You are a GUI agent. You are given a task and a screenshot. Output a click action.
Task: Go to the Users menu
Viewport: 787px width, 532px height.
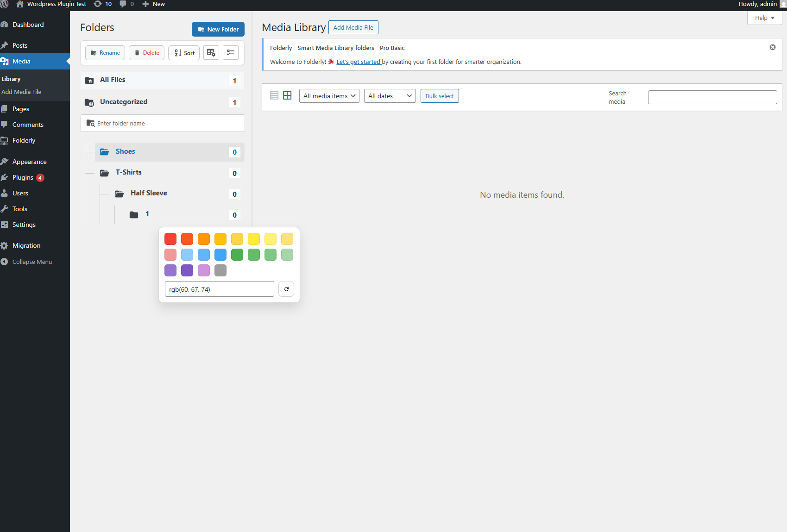coord(35,193)
